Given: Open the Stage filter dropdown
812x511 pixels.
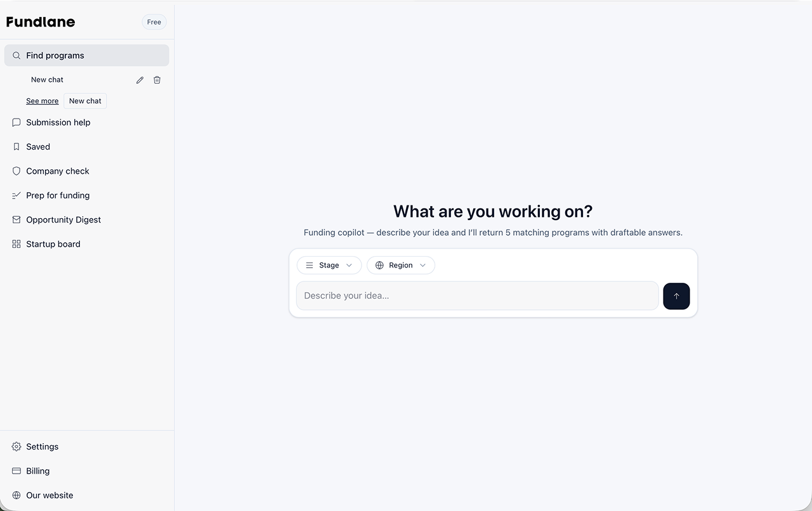Looking at the screenshot, I should [329, 265].
